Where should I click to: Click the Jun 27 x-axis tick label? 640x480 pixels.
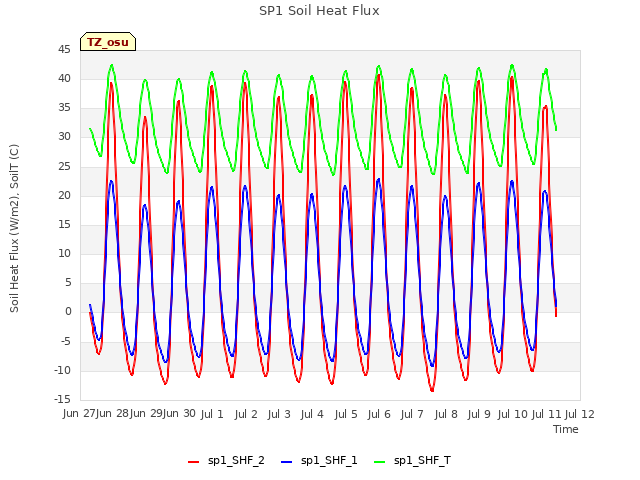click(79, 413)
